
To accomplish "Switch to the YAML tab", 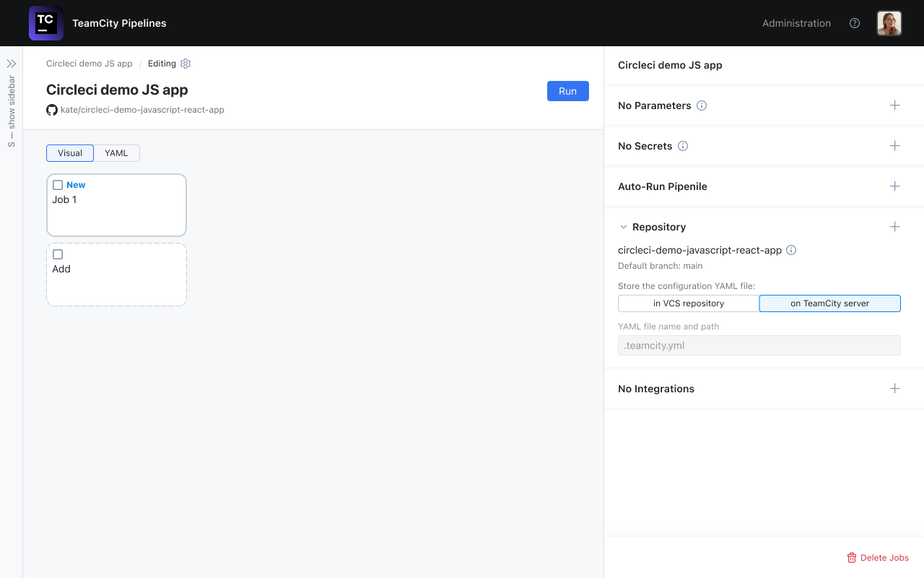I will click(116, 153).
